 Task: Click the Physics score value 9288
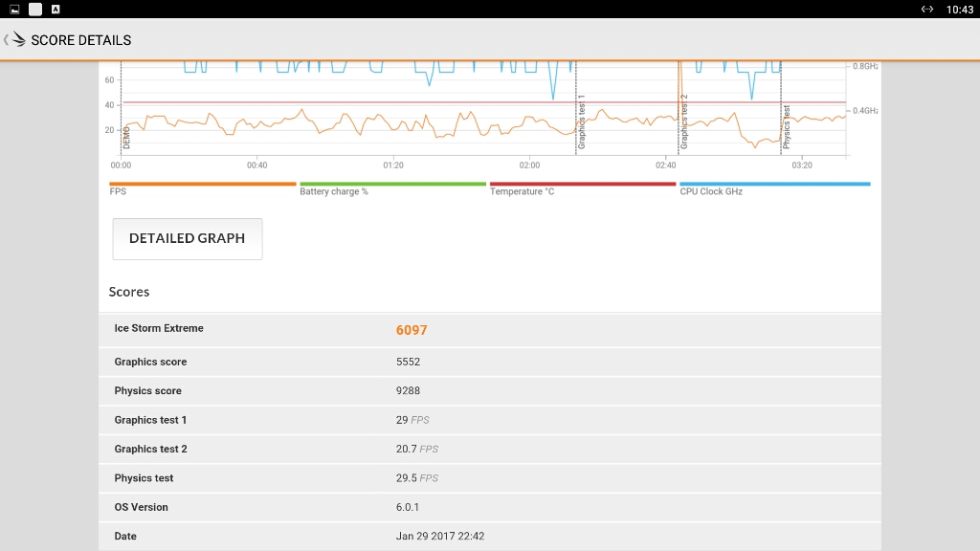coord(408,390)
